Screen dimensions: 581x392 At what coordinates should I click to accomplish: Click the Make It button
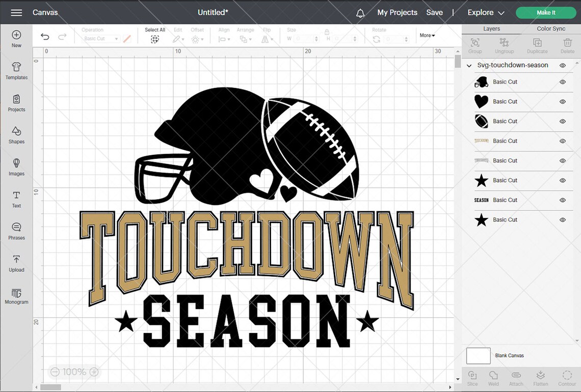pyautogui.click(x=545, y=12)
